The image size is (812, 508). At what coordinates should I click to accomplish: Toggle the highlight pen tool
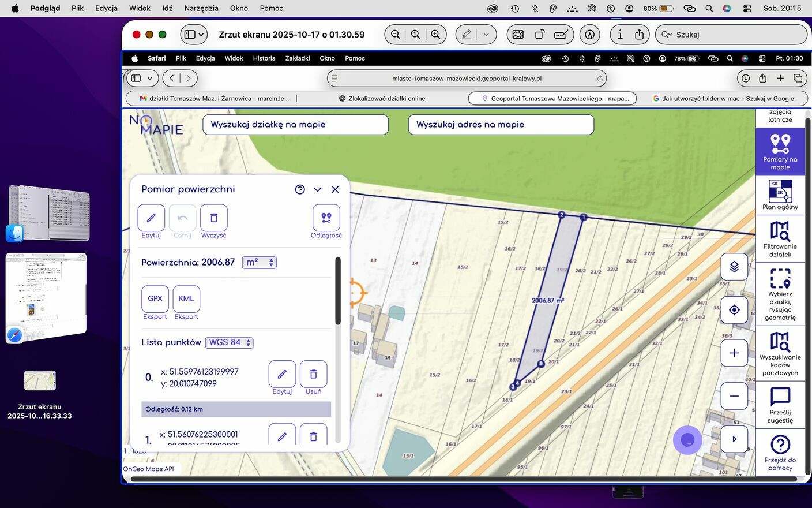click(x=467, y=35)
